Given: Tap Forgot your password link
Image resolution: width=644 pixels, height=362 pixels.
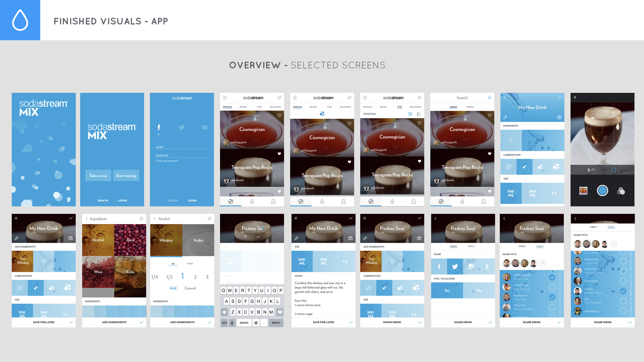Looking at the screenshot, I should coord(167,161).
